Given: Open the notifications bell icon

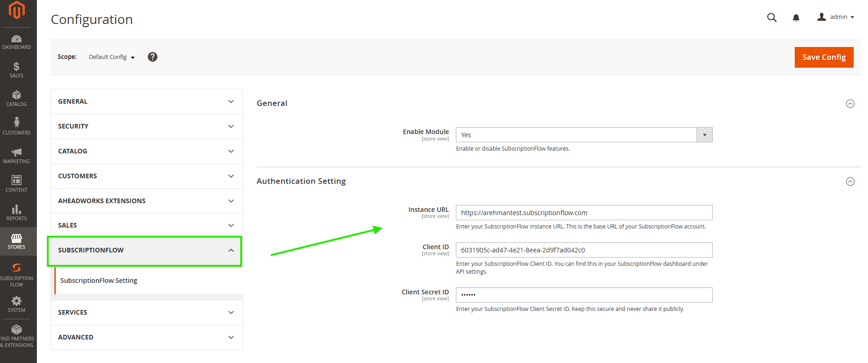Looking at the screenshot, I should pyautogui.click(x=796, y=18).
